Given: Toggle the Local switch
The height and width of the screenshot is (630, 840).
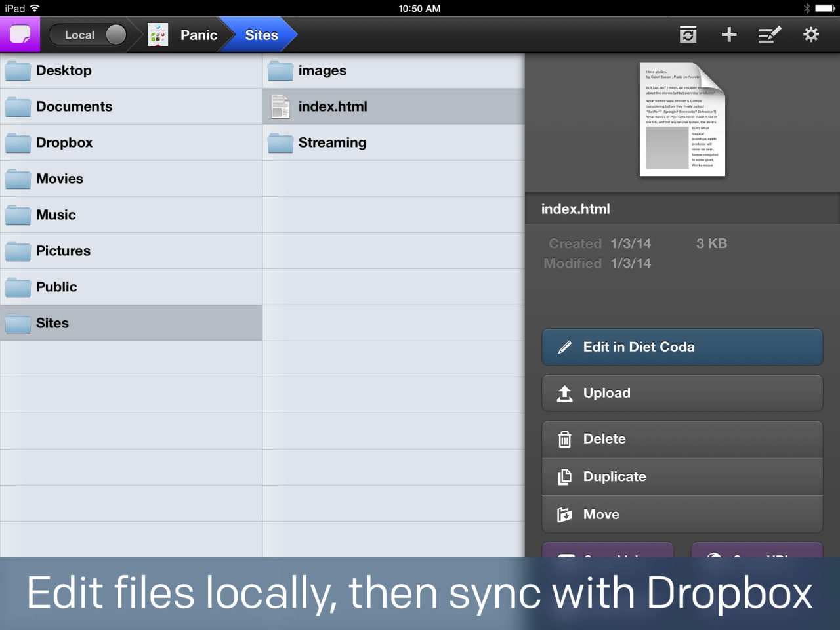Looking at the screenshot, I should [x=87, y=35].
